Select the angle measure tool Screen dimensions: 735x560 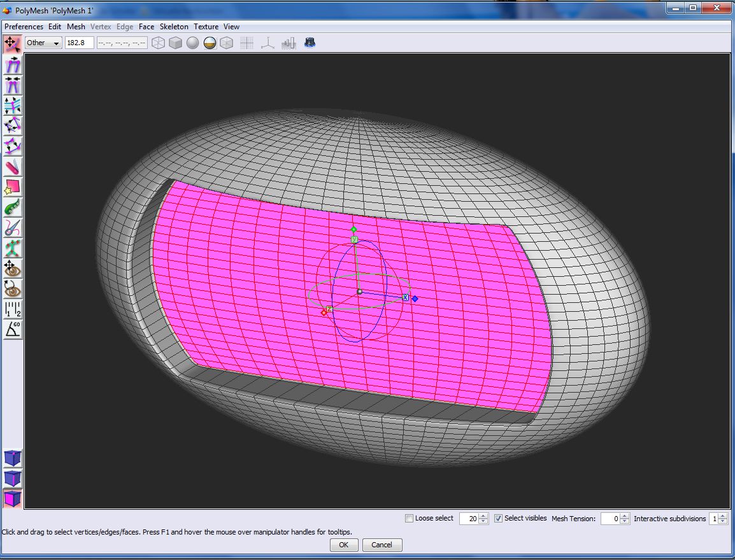click(13, 329)
